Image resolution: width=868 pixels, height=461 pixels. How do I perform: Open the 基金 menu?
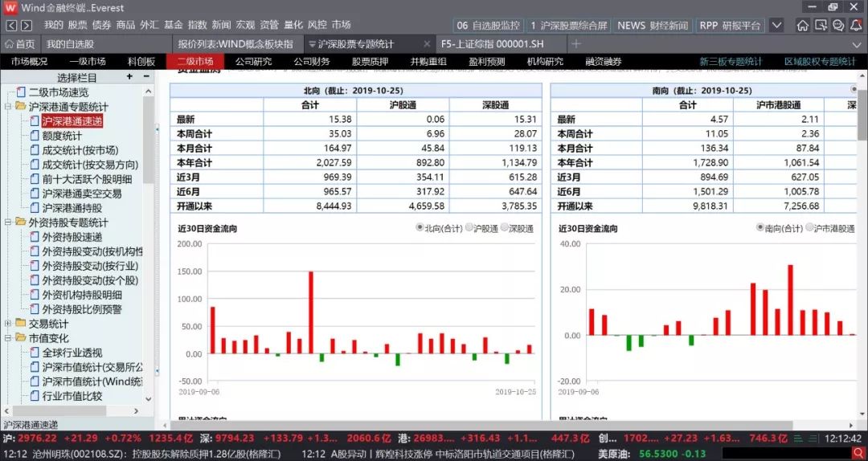174,25
